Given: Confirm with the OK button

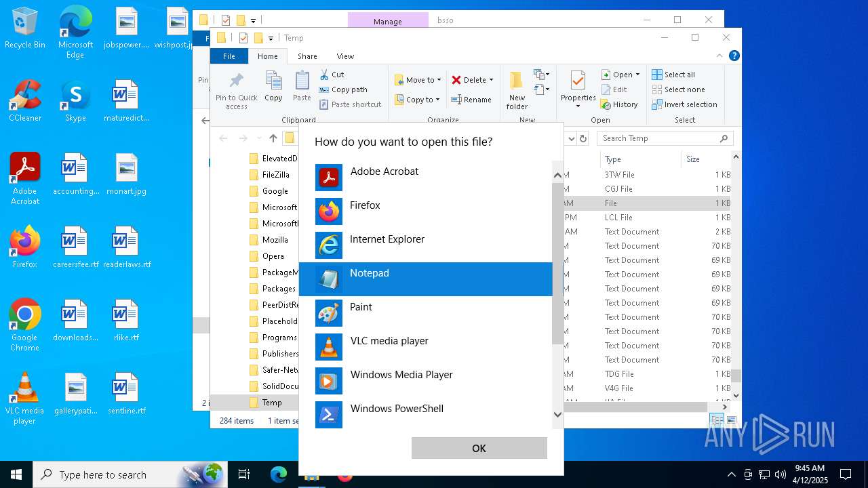Looking at the screenshot, I should [x=479, y=448].
